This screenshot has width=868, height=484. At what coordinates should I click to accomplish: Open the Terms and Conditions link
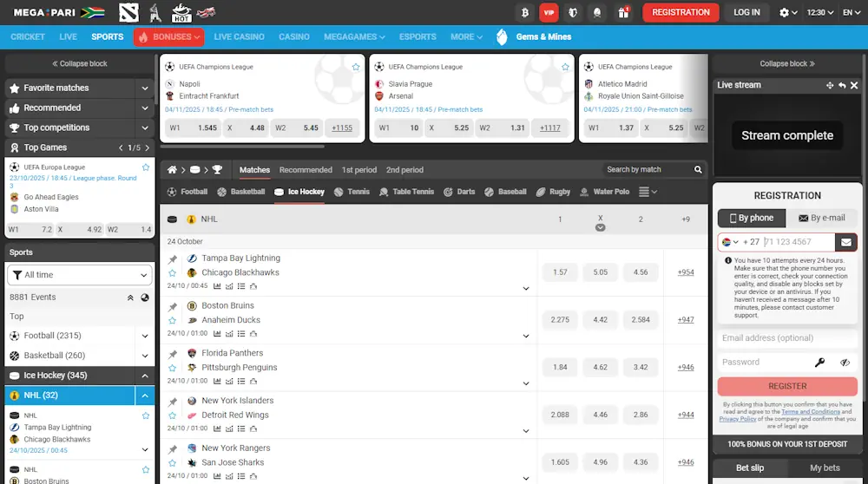point(811,412)
